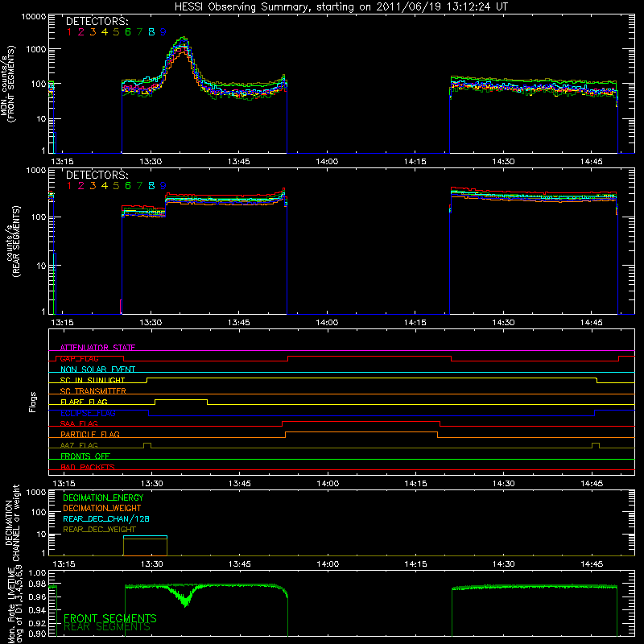Click magenta detector 2 number in rear segments legend

(x=81, y=186)
